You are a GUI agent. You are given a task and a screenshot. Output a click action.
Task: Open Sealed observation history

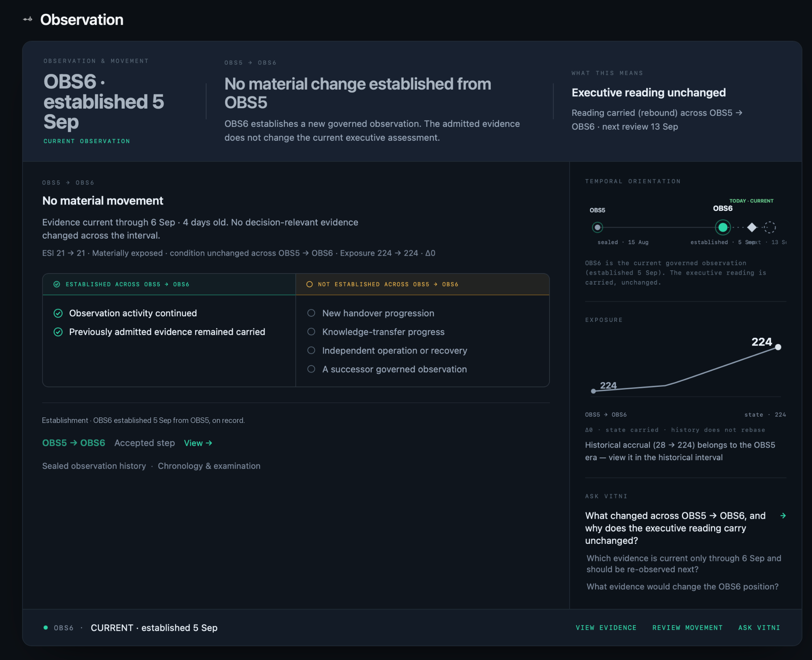94,466
